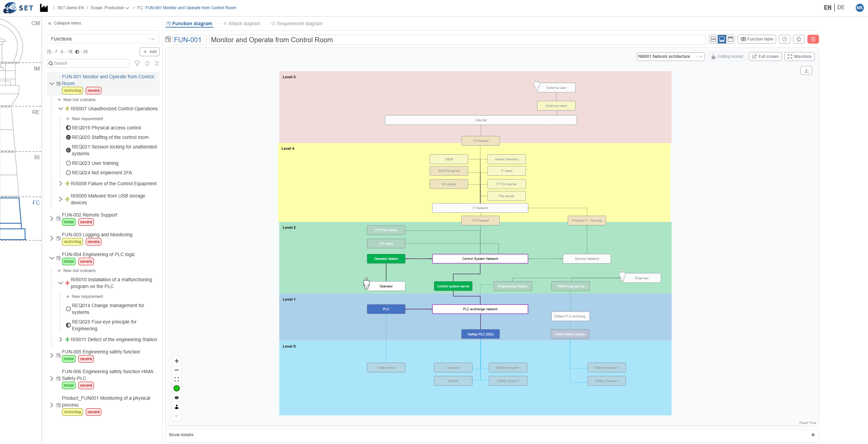Click the Search field in function list
The image size is (868, 444).
tap(89, 63)
